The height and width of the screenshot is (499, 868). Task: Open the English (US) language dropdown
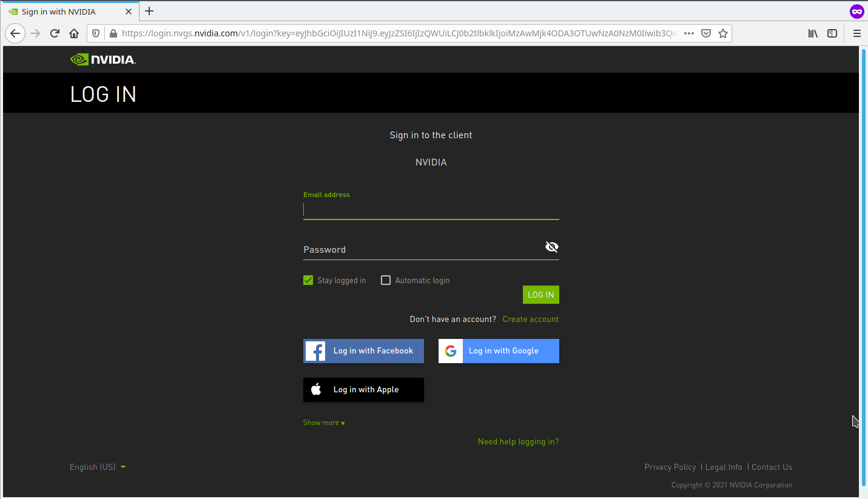coord(98,467)
